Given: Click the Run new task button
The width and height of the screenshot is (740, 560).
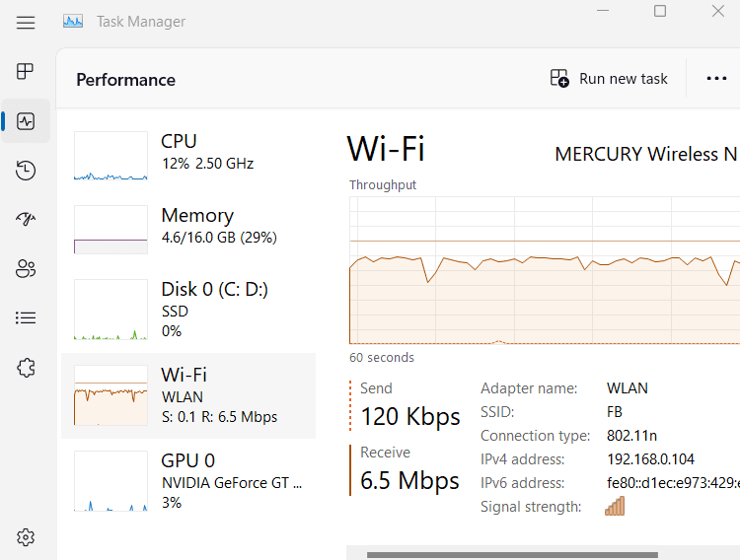Looking at the screenshot, I should (609, 79).
